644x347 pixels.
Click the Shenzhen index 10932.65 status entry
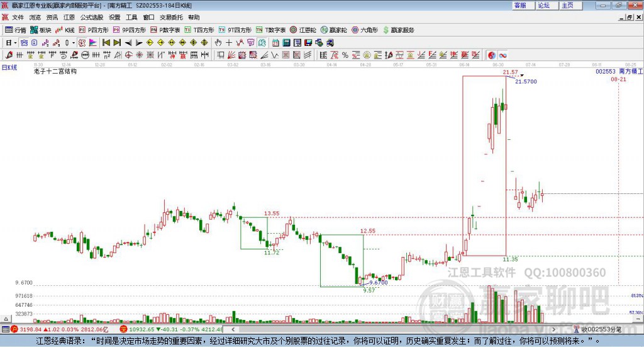171,329
